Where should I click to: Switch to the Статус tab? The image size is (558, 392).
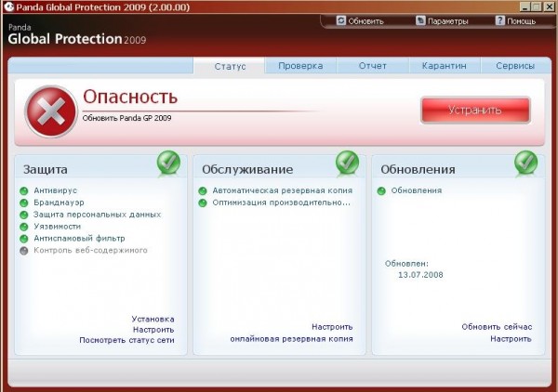point(230,66)
